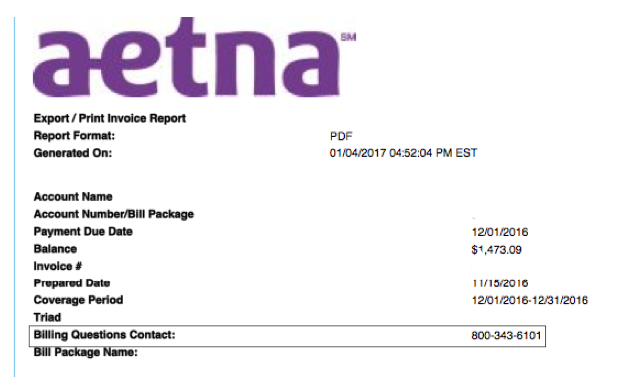Click the Account Name label

click(x=73, y=196)
